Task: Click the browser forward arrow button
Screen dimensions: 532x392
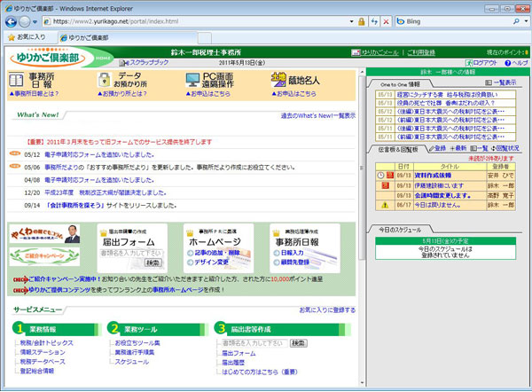Action: [25, 21]
